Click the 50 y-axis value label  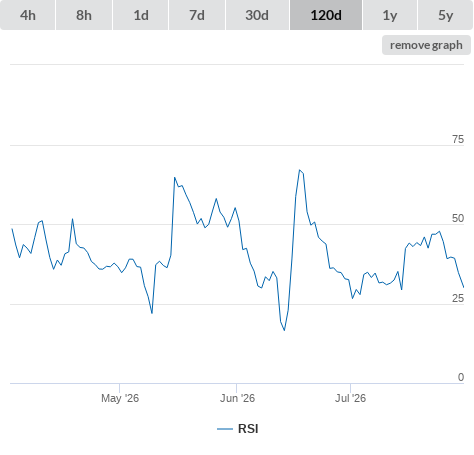pos(458,218)
